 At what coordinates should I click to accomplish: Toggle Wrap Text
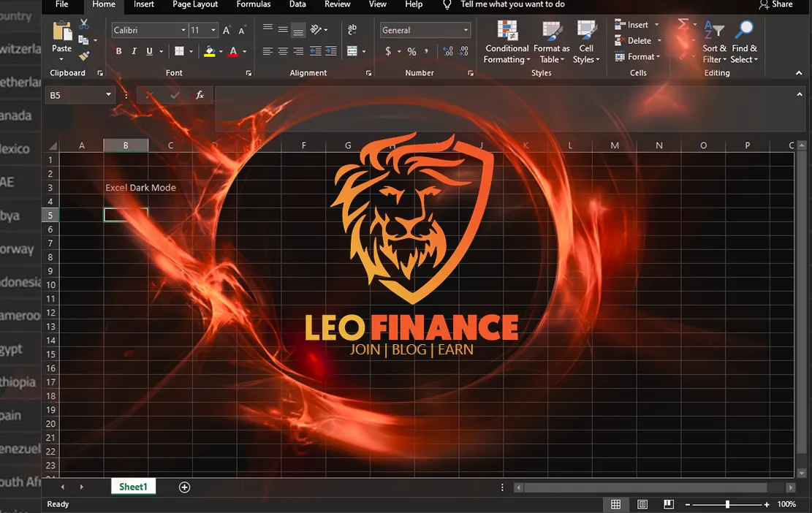(352, 30)
